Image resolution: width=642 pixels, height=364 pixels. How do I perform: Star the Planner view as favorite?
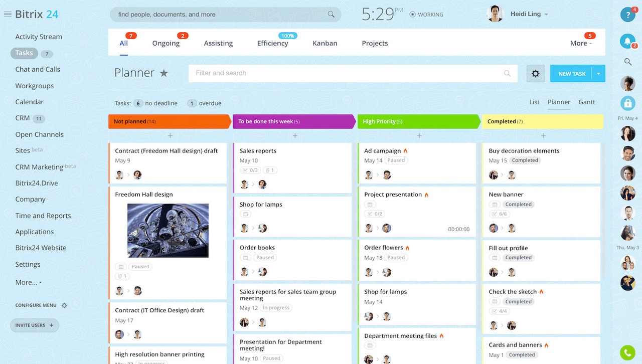pyautogui.click(x=164, y=73)
